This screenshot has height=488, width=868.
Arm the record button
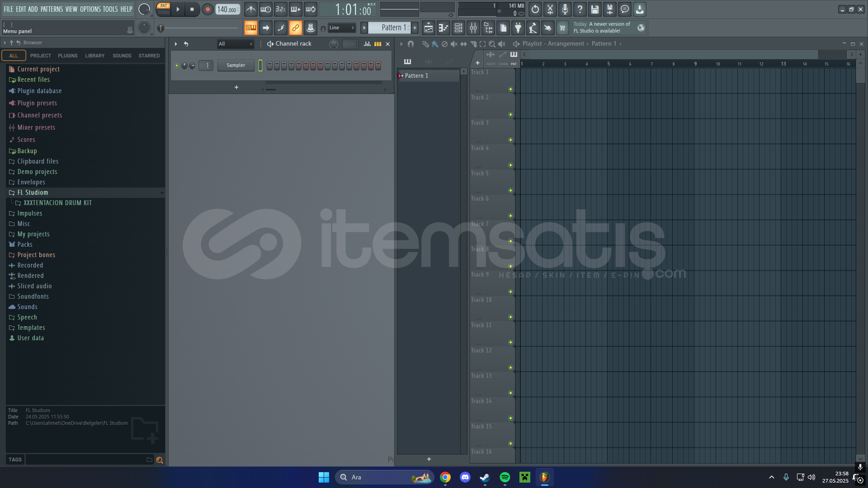pos(208,9)
